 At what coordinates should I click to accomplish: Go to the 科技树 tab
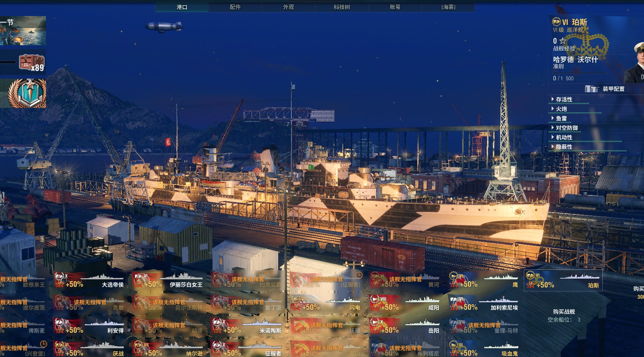tap(342, 7)
